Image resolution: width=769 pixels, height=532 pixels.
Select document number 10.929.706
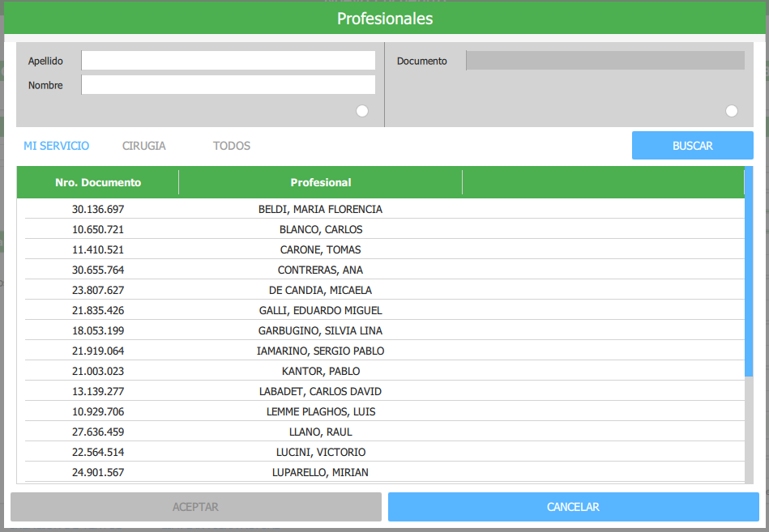[x=98, y=411]
